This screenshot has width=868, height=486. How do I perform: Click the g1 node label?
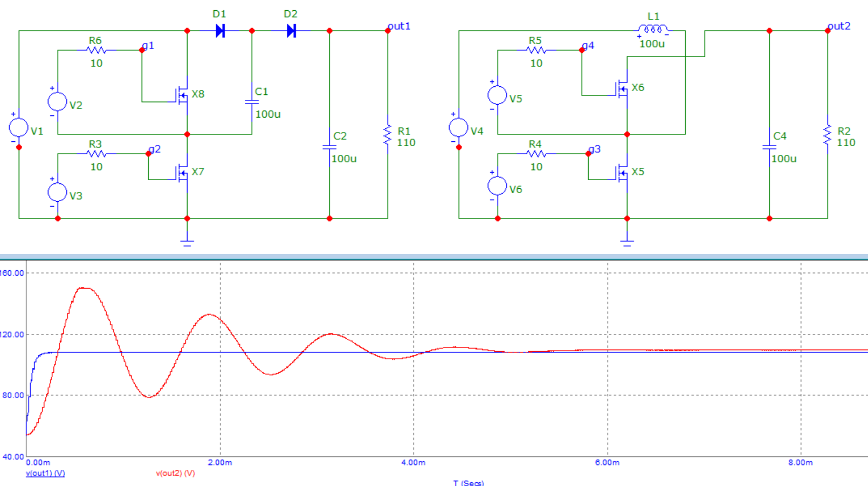tap(148, 46)
